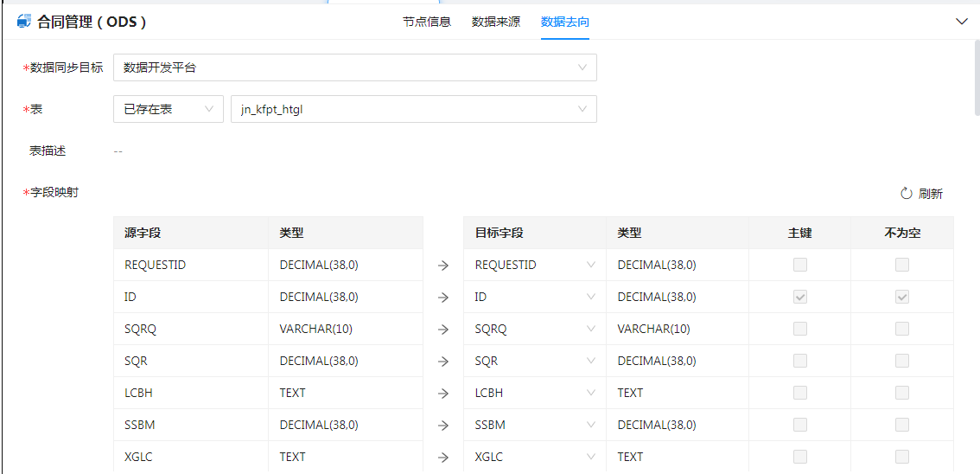Toggle primary key checkbox for REQUESTID
The height and width of the screenshot is (474, 980).
[800, 265]
